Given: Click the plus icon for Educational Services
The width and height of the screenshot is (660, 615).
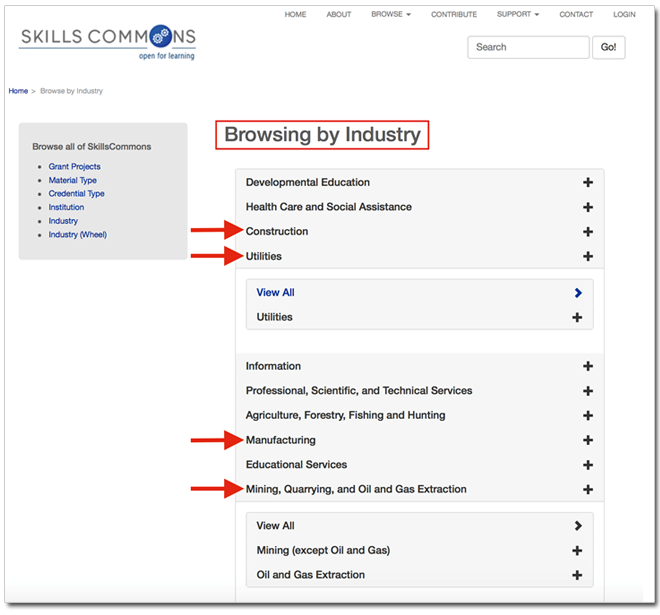Looking at the screenshot, I should click(x=588, y=465).
